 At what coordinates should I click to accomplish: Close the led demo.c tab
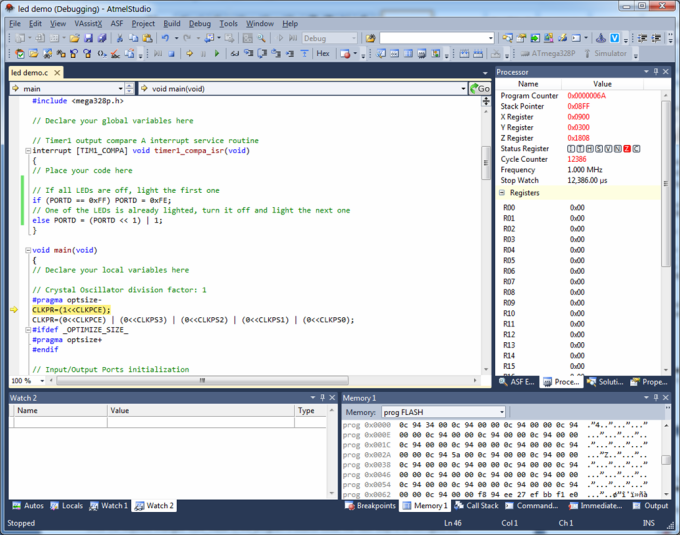point(57,72)
